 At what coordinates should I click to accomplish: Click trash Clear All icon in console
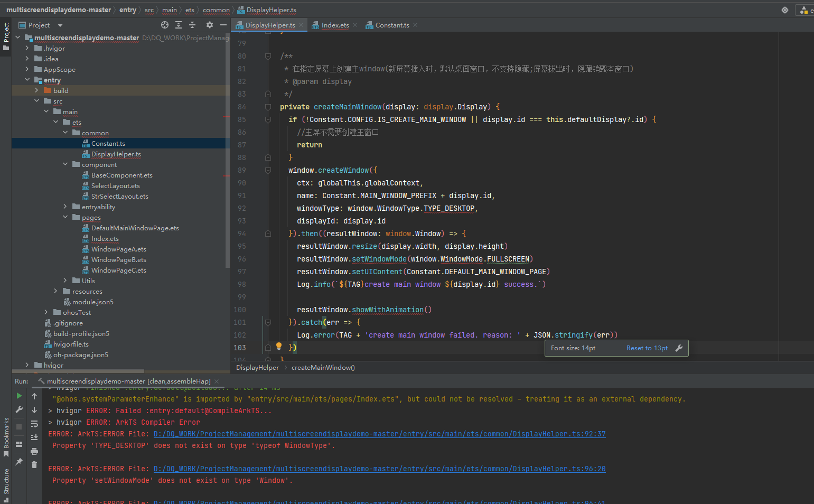(x=34, y=464)
